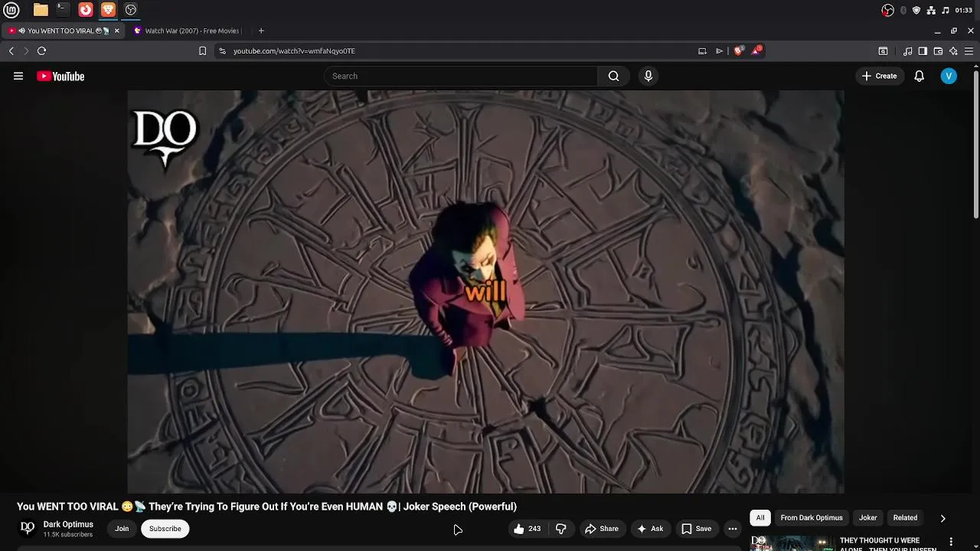Image resolution: width=980 pixels, height=551 pixels.
Task: Open the red circular app in panel
Action: tap(86, 10)
